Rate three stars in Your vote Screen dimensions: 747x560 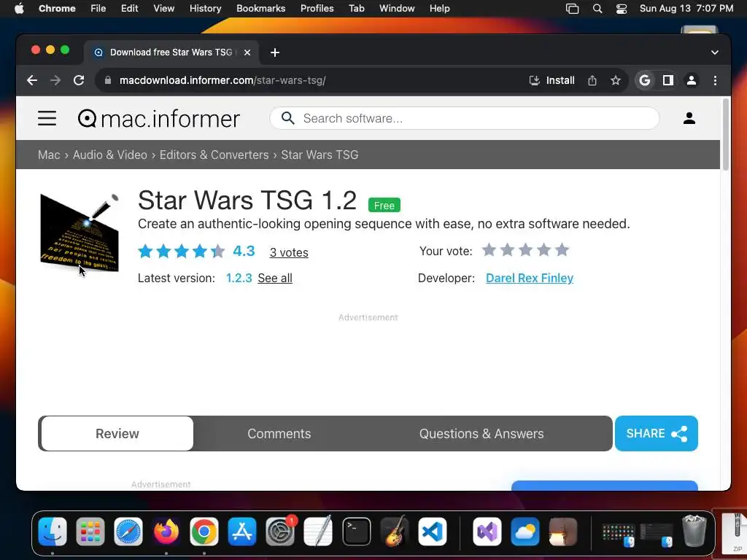click(525, 250)
